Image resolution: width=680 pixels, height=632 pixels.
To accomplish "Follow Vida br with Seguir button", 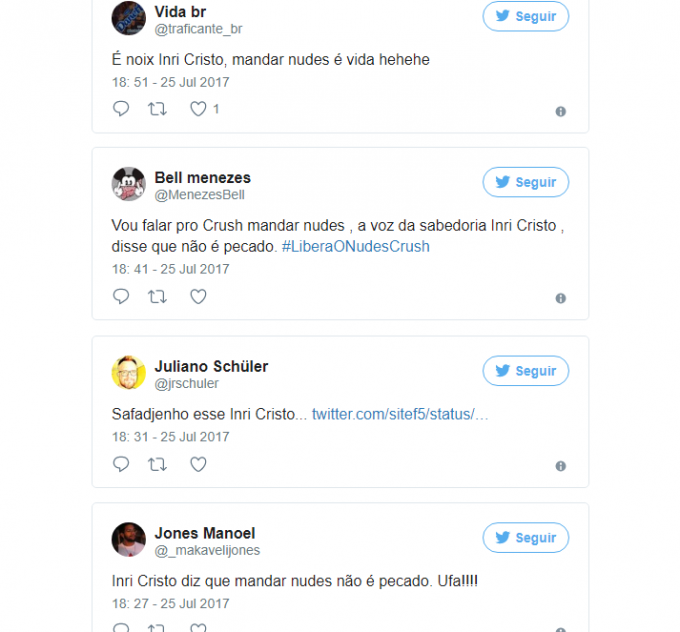I will click(526, 16).
